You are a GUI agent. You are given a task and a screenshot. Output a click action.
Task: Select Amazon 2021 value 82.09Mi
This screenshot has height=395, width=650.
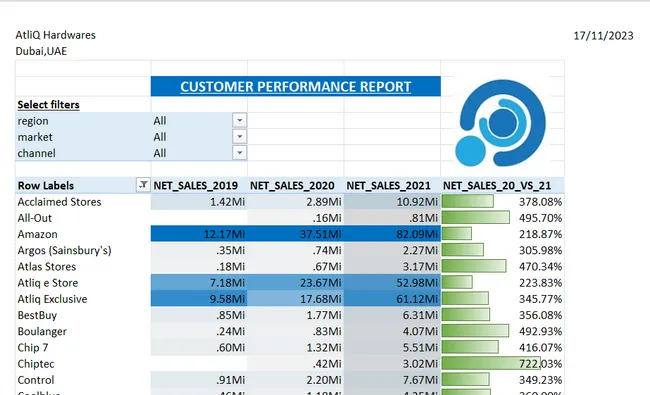click(392, 234)
